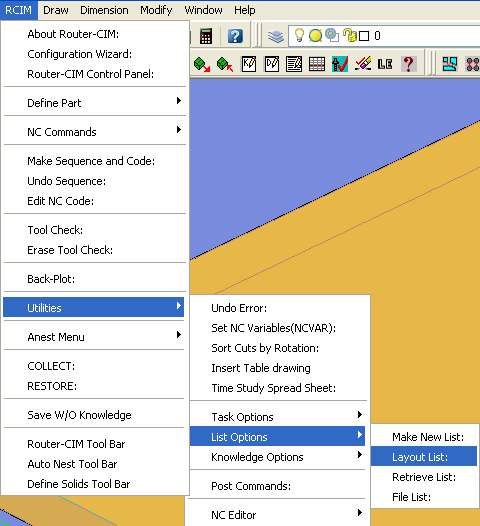Open Time Study Spread Sheet

tap(278, 388)
